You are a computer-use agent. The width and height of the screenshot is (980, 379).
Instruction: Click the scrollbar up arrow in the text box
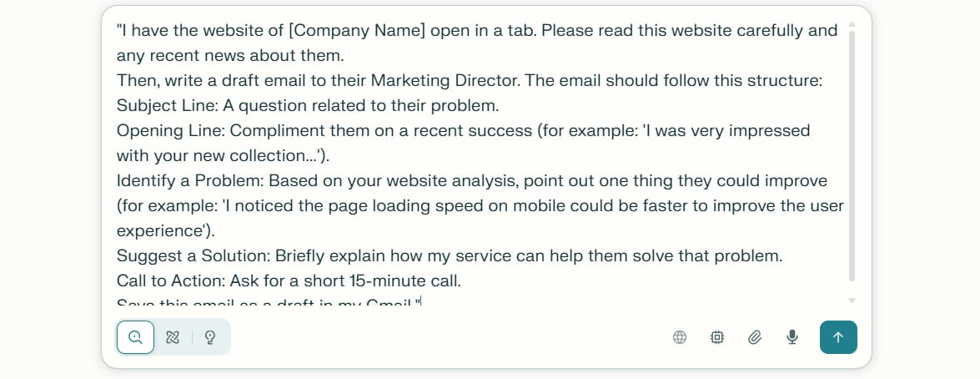coord(852,25)
